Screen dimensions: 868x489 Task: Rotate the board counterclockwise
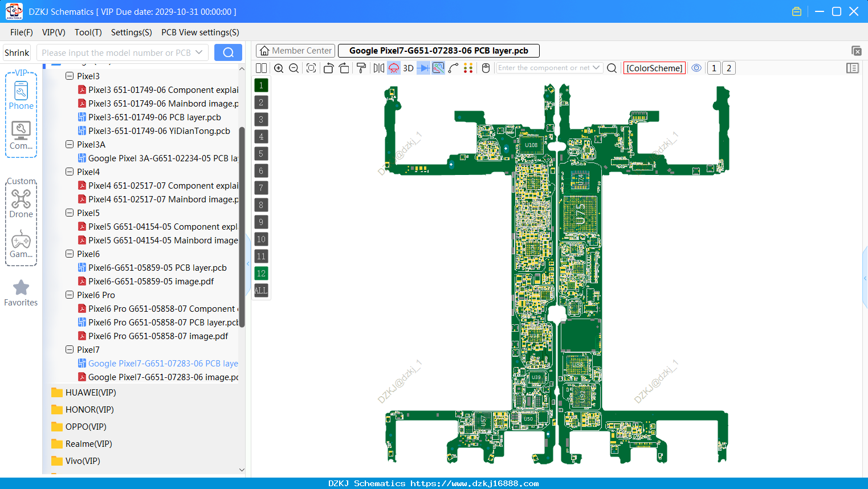[x=328, y=68]
